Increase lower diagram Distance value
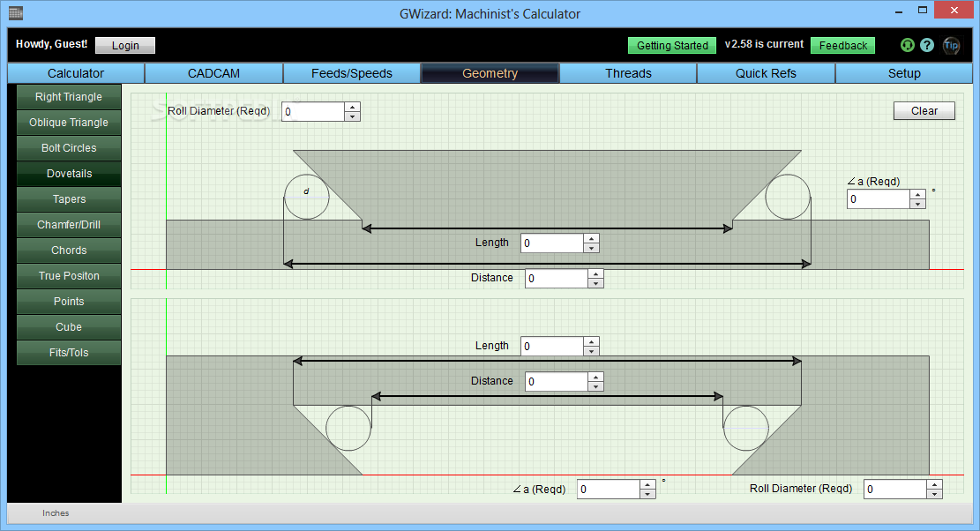This screenshot has width=980, height=531. [x=595, y=377]
